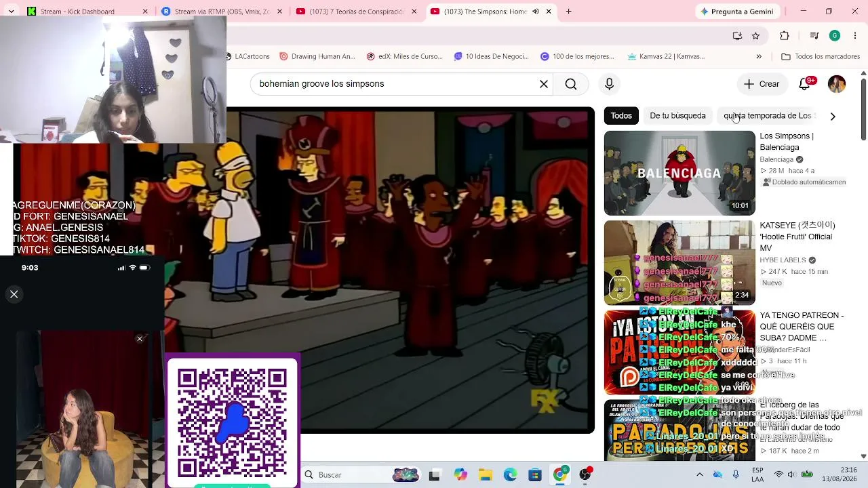
Task: Select the Todos filter chip
Action: [621, 116]
